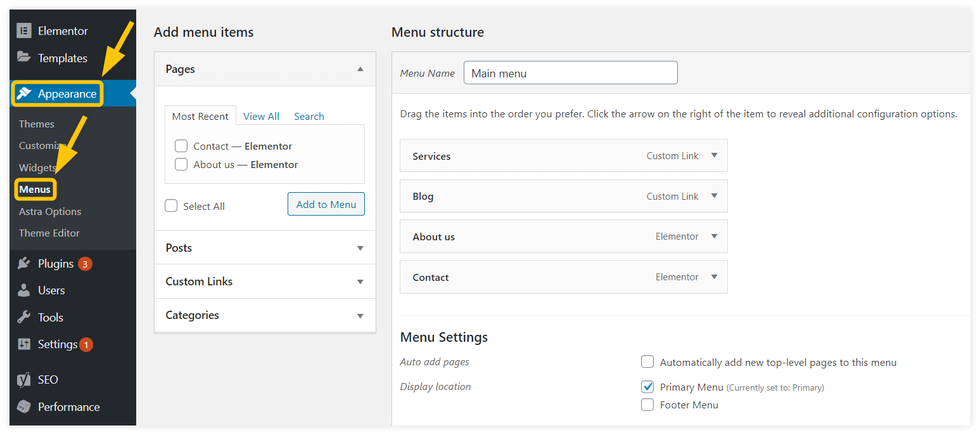This screenshot has height=435, width=980.
Task: Check the About us — Elementor page checkbox
Action: [181, 164]
